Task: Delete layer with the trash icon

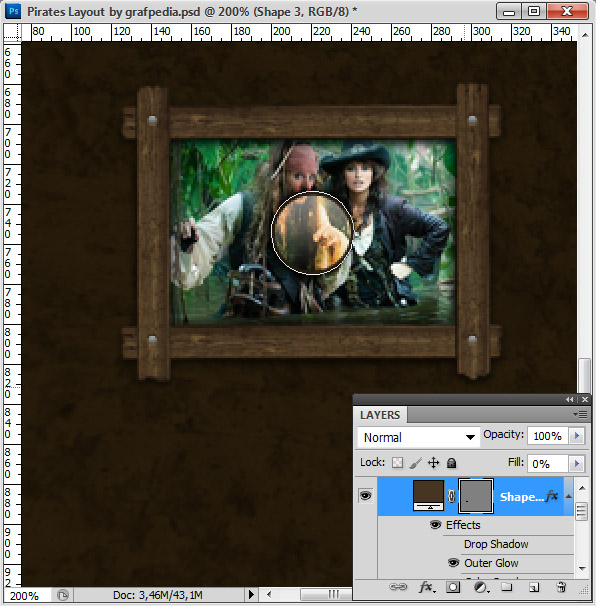Action: [x=561, y=587]
